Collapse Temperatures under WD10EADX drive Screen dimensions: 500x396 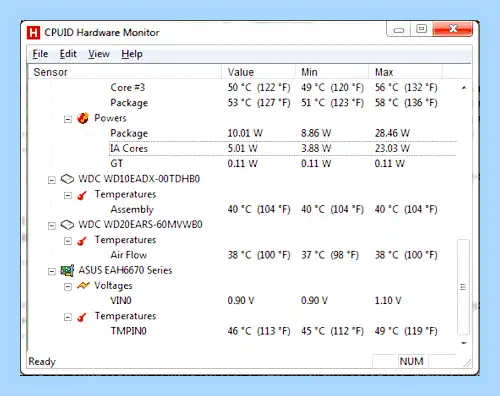(x=68, y=195)
